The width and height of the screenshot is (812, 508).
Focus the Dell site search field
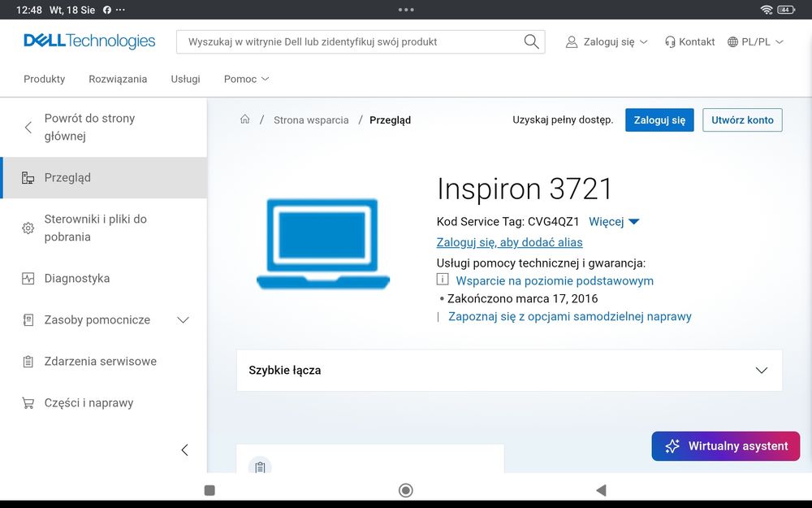coord(361,42)
